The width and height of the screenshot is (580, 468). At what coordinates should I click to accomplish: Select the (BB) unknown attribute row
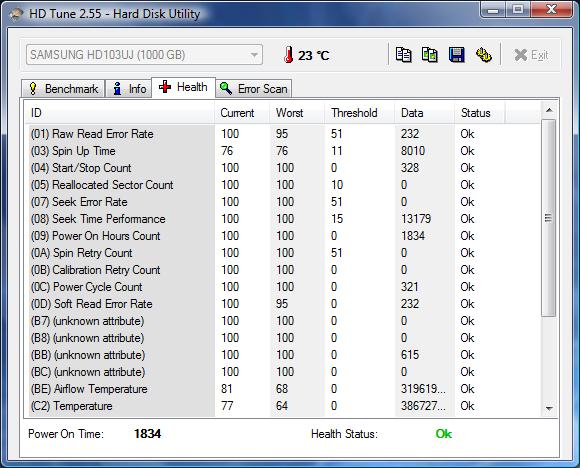point(283,355)
